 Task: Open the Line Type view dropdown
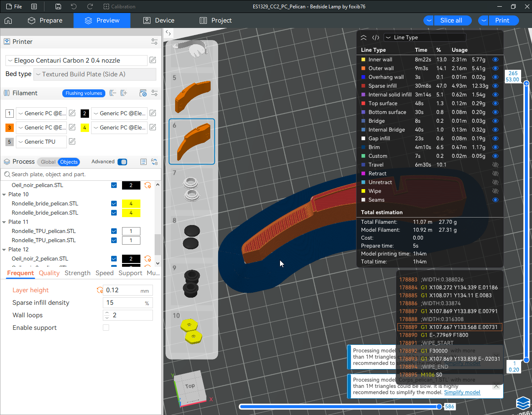(425, 38)
